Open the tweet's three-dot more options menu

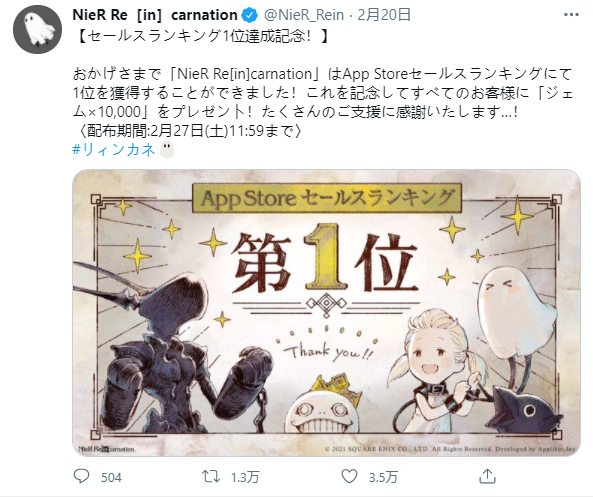pyautogui.click(x=571, y=15)
